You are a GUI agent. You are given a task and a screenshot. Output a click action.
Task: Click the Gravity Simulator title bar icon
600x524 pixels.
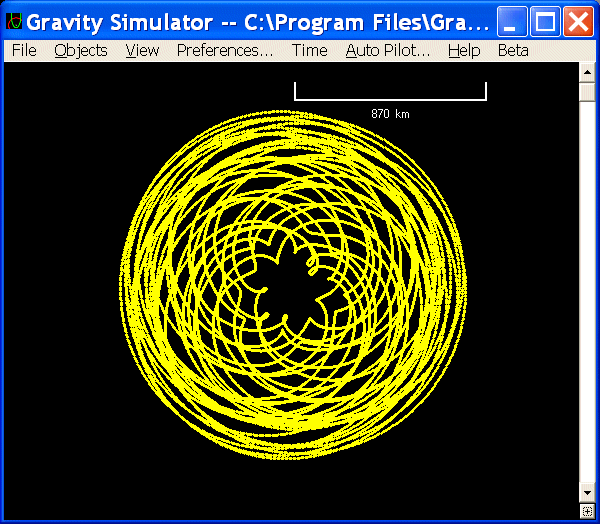(14, 21)
